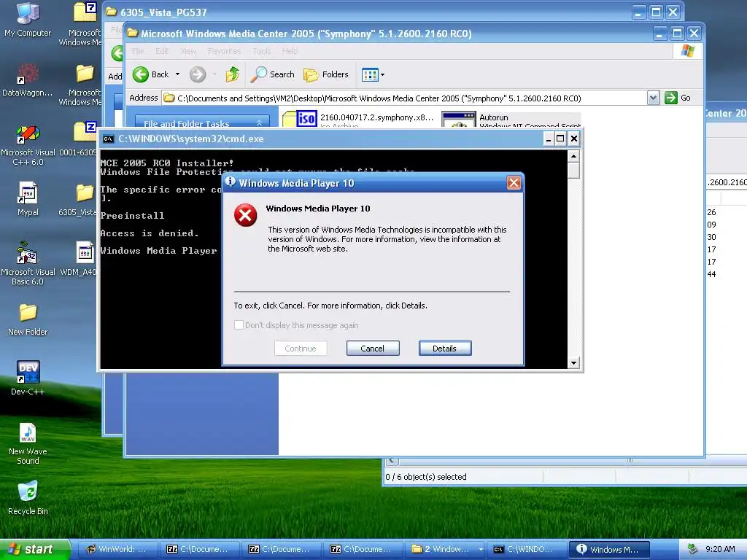
Task: Tick Don't display this message again checkbox
Action: pyautogui.click(x=239, y=325)
